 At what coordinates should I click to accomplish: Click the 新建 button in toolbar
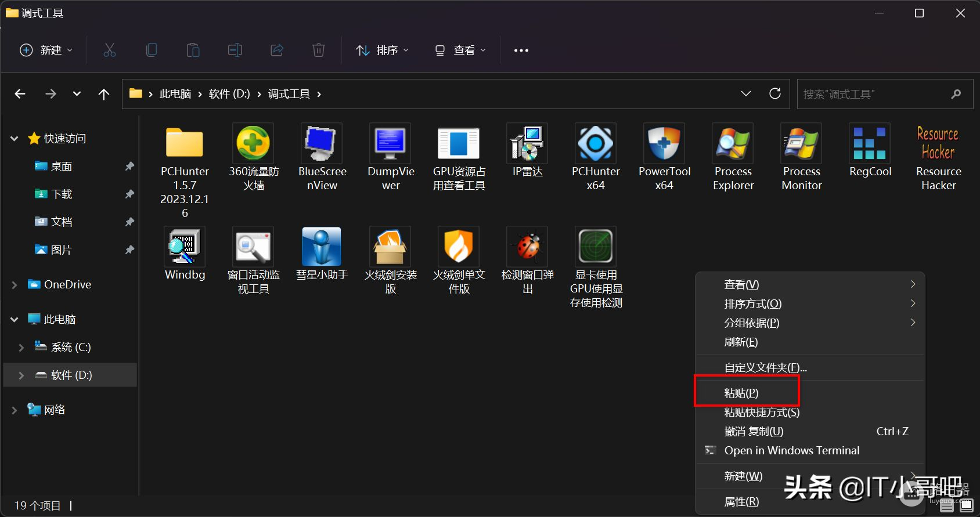pyautogui.click(x=46, y=50)
